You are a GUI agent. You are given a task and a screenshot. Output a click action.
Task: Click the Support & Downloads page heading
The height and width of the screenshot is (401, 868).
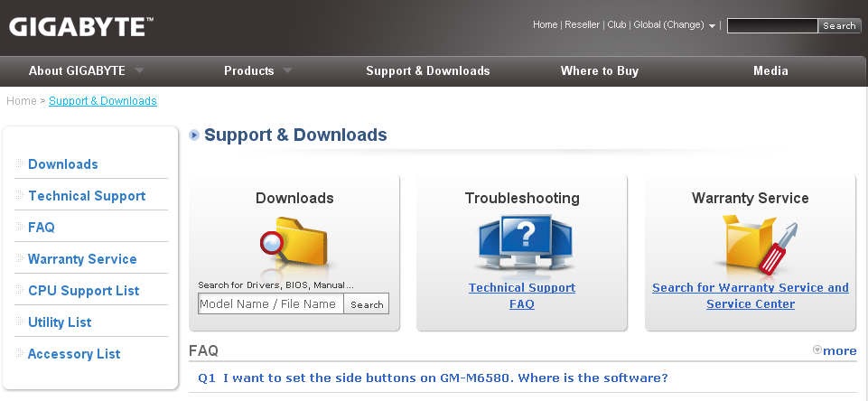pyautogui.click(x=295, y=135)
